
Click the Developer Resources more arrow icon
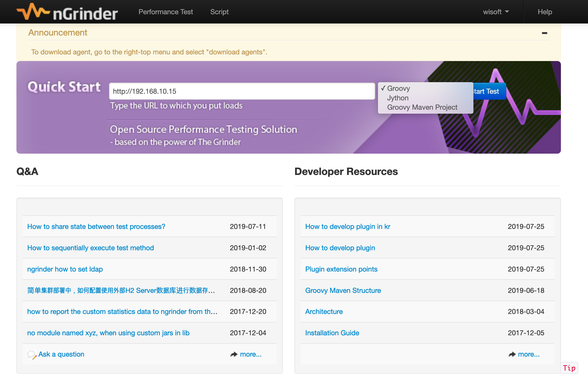click(512, 354)
